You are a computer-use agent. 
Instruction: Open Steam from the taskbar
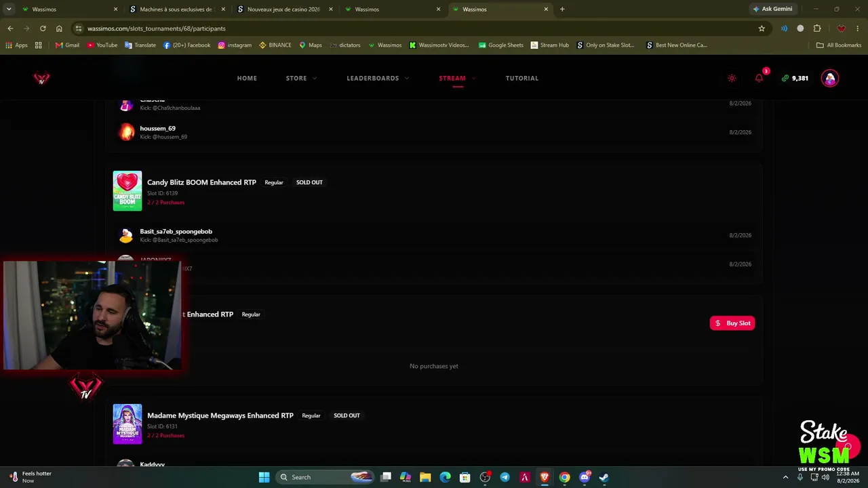pyautogui.click(x=604, y=477)
